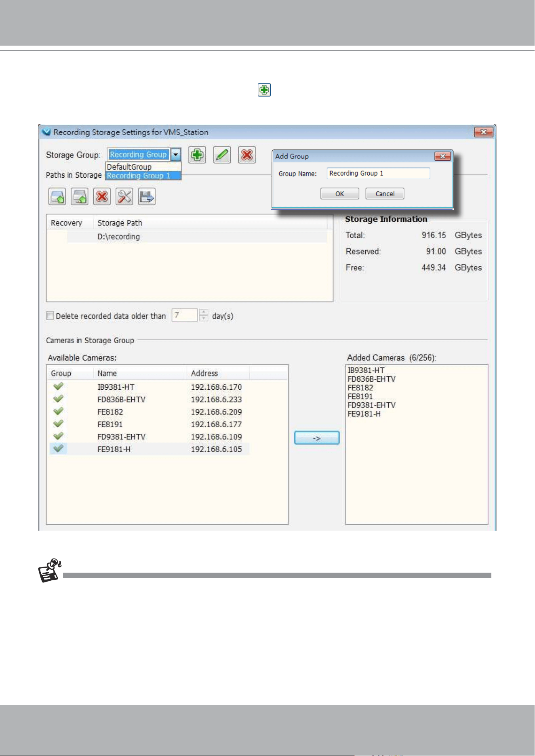Toggle group checkmark for FE8182 row

59,412
